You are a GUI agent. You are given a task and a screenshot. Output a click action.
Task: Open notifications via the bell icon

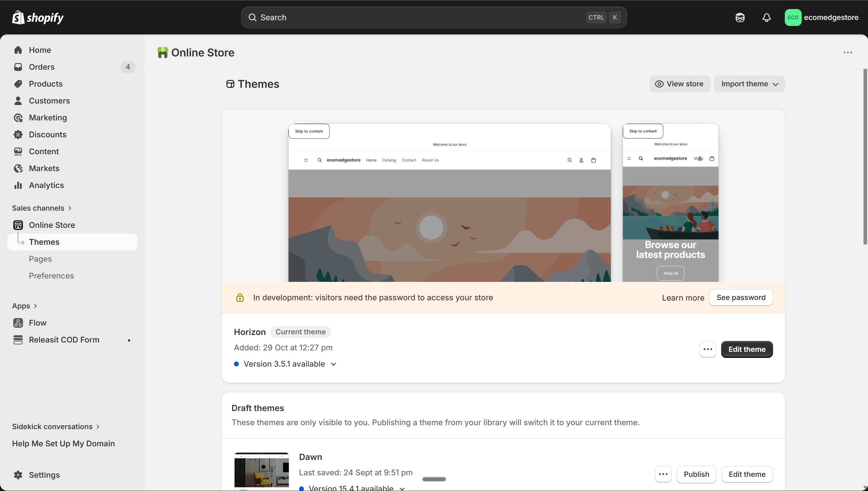click(x=767, y=18)
